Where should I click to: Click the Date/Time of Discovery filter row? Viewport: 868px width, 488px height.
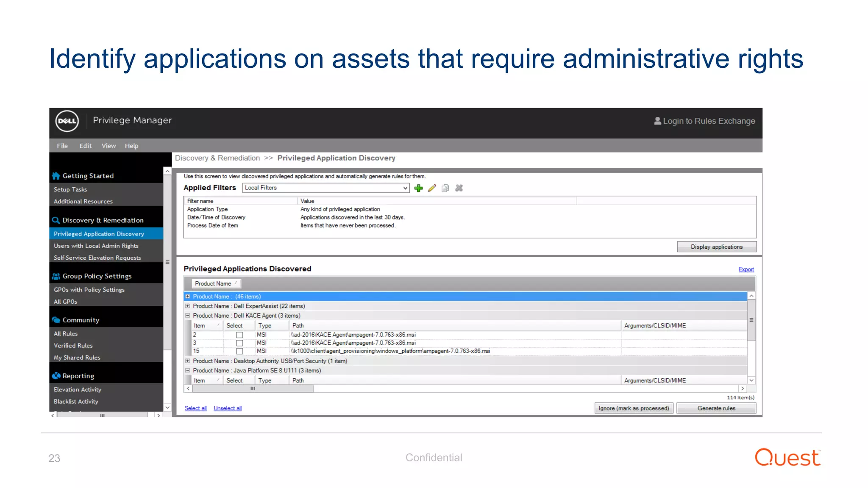click(x=470, y=217)
